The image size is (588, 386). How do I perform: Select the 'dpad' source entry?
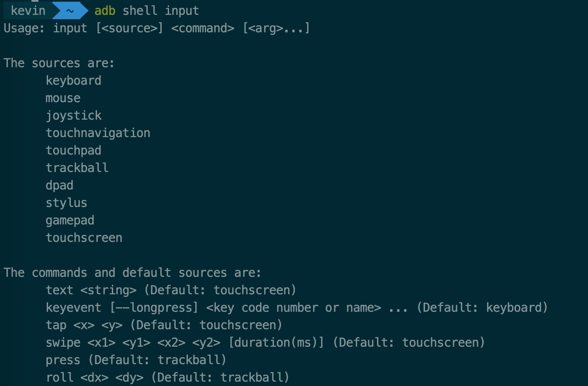(x=59, y=186)
